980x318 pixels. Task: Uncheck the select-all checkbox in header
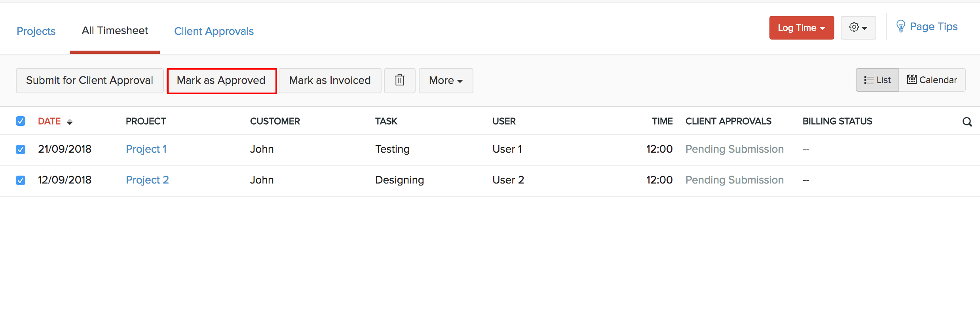tap(21, 121)
